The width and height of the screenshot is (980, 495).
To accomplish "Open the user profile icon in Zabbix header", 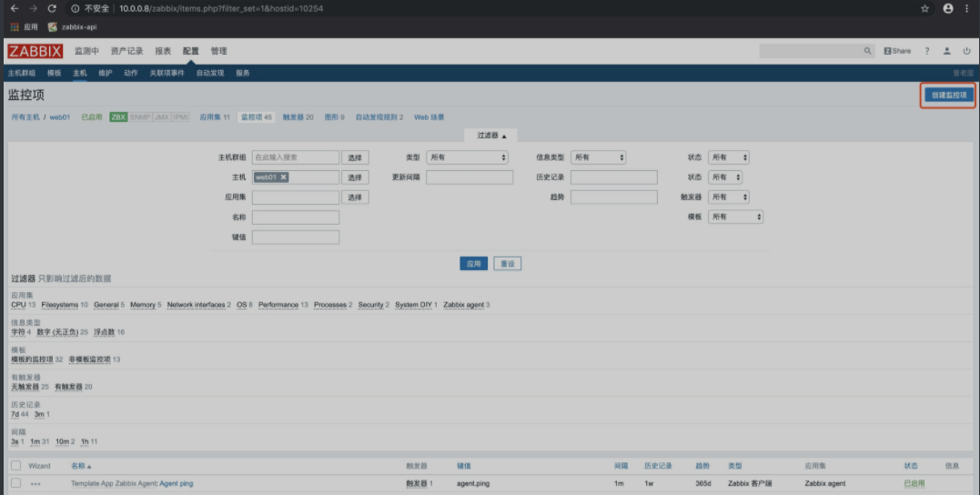I will pos(947,51).
